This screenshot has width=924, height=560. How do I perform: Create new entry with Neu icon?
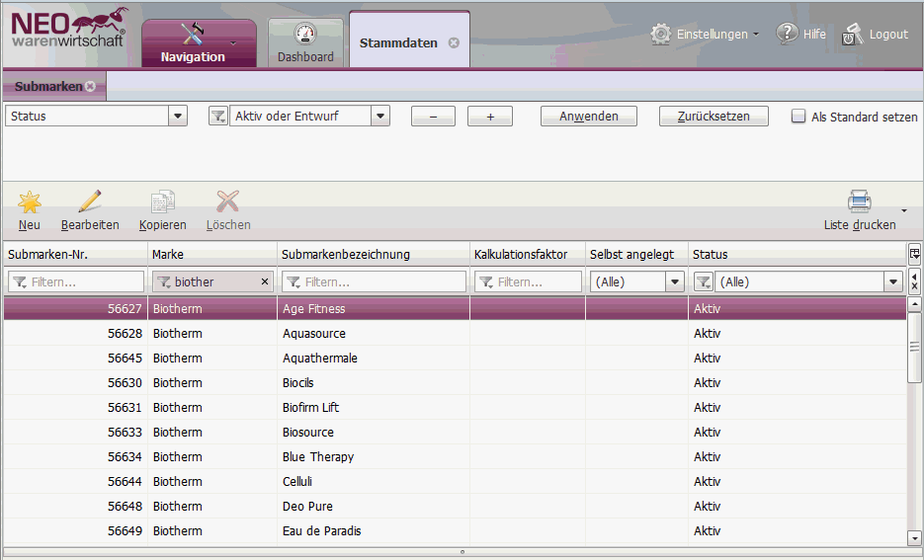30,202
